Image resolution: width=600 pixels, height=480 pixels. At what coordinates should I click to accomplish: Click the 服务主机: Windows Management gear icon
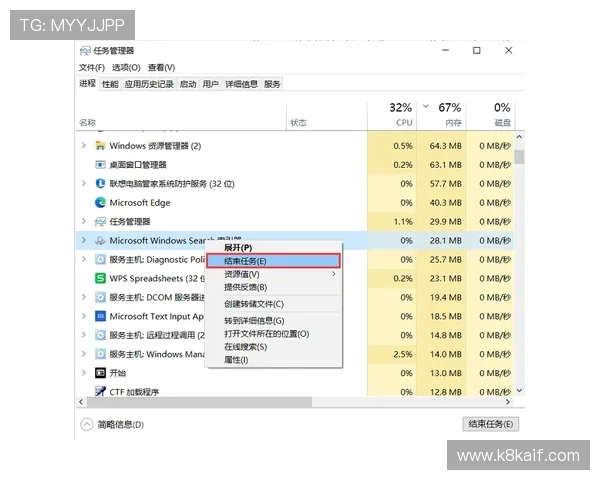[x=100, y=354]
